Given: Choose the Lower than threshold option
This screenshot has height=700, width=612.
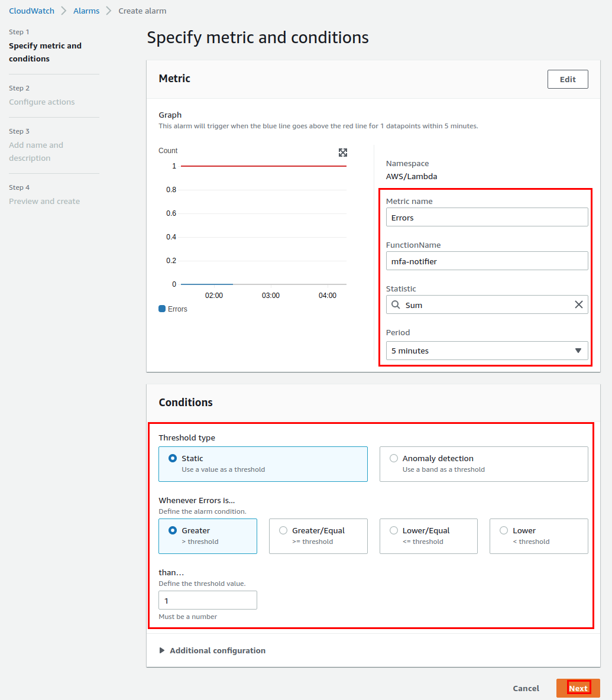Looking at the screenshot, I should tap(539, 536).
